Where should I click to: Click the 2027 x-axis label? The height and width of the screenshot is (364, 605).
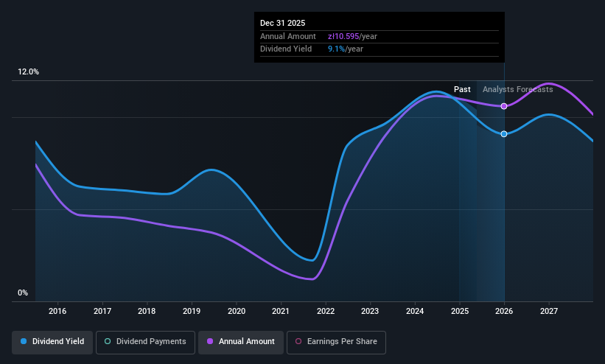click(x=549, y=311)
